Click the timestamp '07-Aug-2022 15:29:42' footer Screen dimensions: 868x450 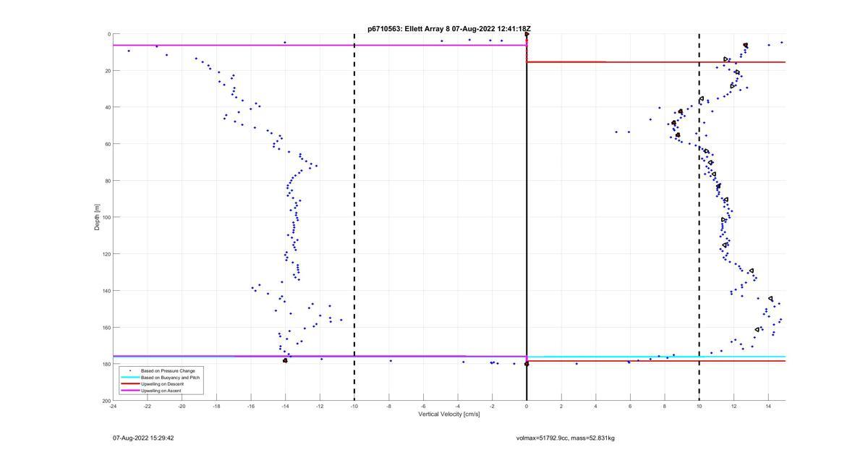pos(143,438)
